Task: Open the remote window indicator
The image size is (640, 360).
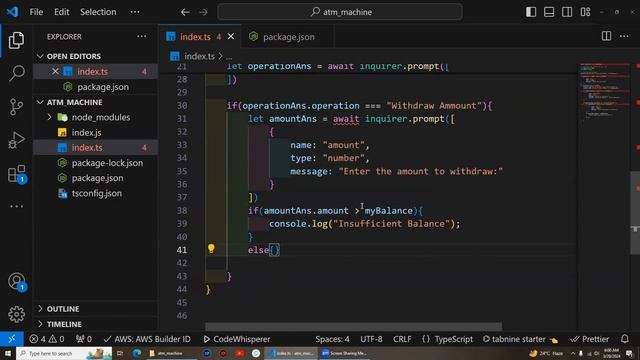Action: click(12, 339)
